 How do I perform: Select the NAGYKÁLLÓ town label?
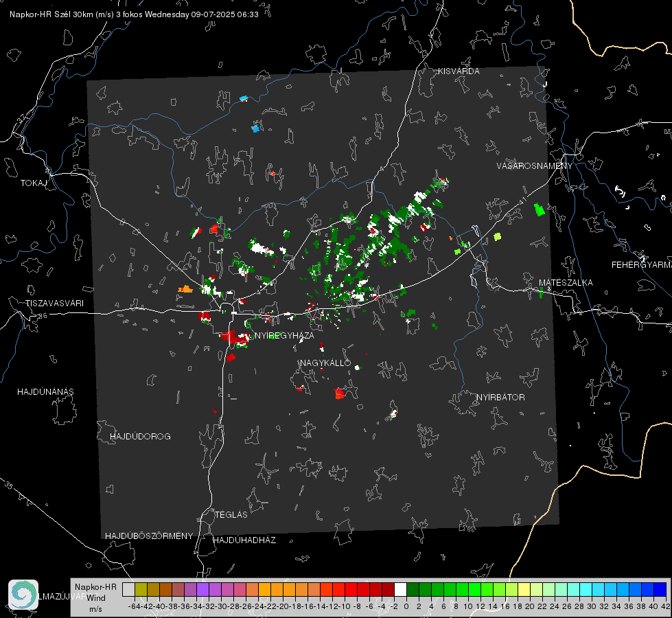pyautogui.click(x=325, y=363)
